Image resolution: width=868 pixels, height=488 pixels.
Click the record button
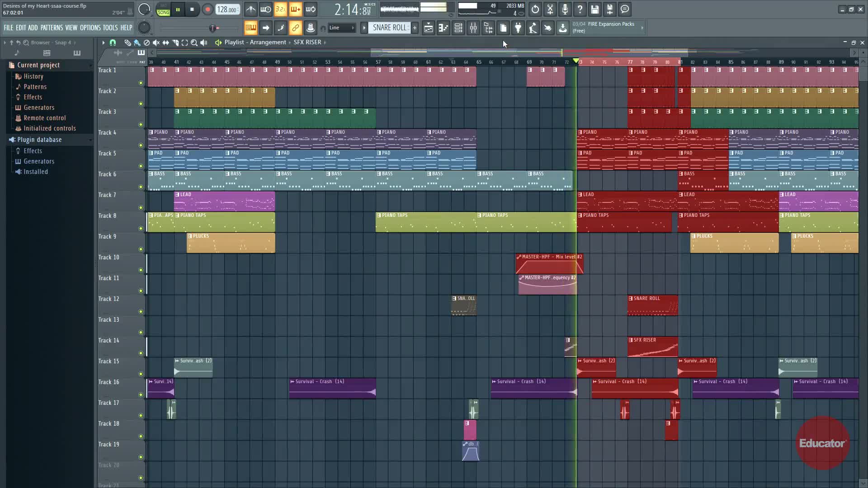[208, 9]
